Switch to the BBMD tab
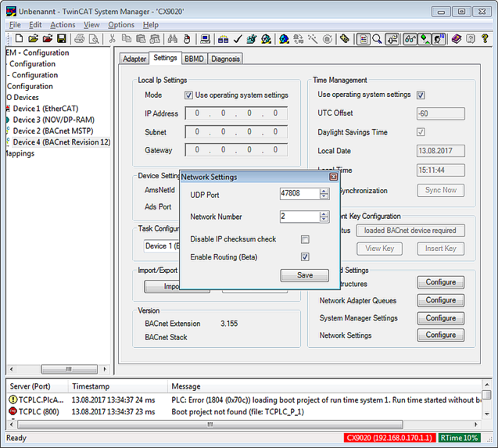498x448 pixels. (x=194, y=59)
